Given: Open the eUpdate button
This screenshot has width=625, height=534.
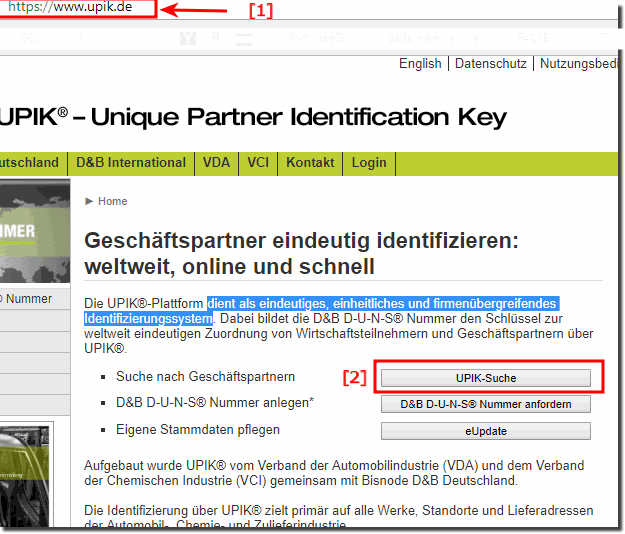Looking at the screenshot, I should coord(485,431).
